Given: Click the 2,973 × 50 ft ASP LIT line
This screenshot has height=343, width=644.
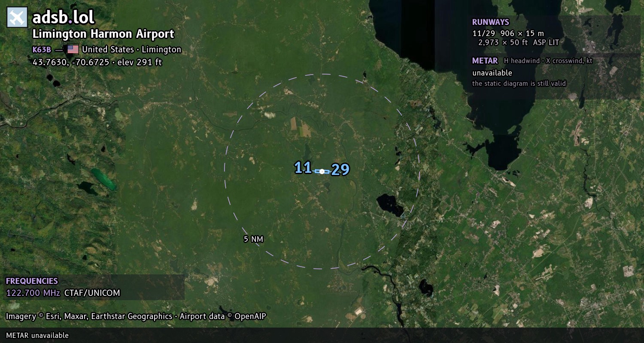Looking at the screenshot, I should point(519,42).
